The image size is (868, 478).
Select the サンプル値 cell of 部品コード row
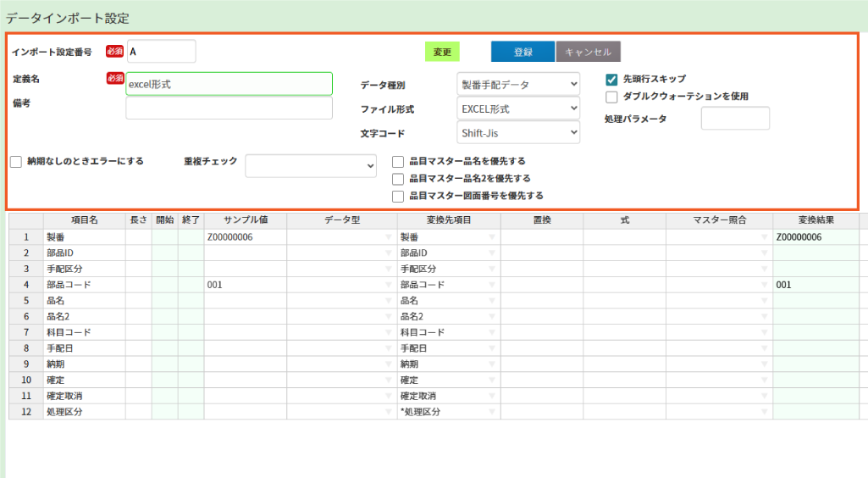(245, 286)
